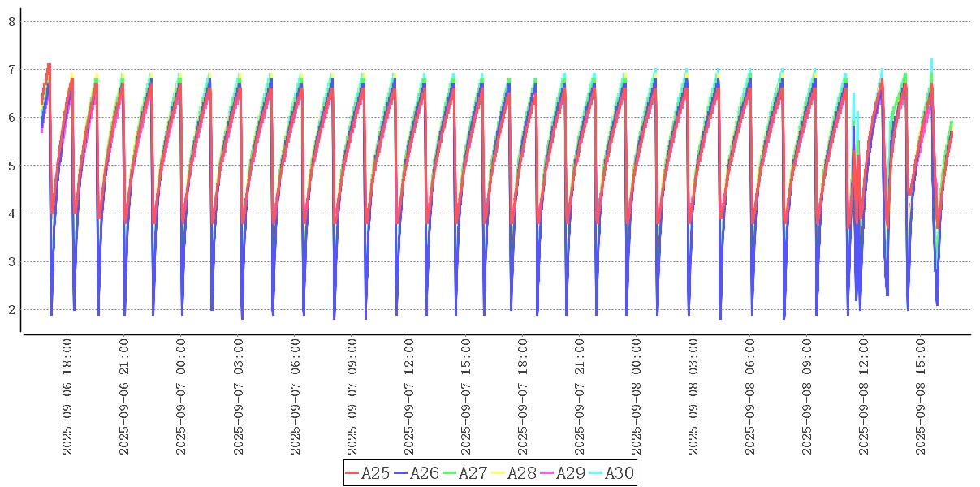Select the 2025-09-07 18:00 time label
The image size is (980, 487).
click(523, 397)
